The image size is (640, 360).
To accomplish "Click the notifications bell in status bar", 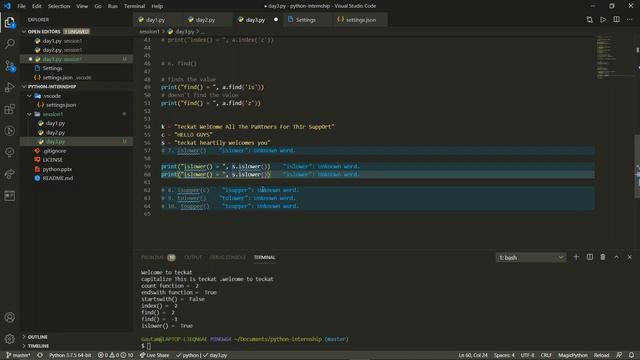I will click(x=631, y=355).
